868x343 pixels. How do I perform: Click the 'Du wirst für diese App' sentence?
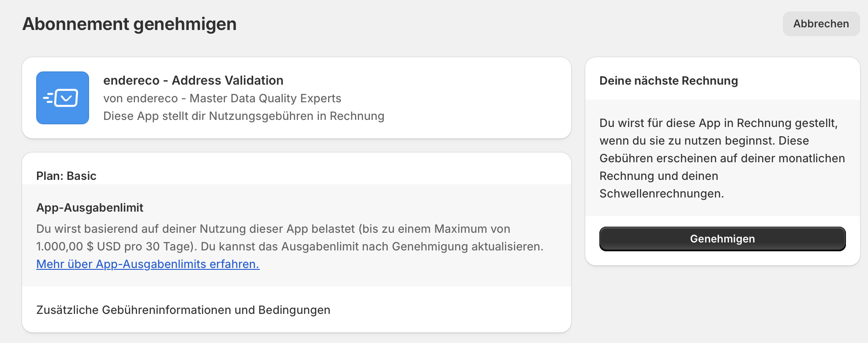[718, 123]
